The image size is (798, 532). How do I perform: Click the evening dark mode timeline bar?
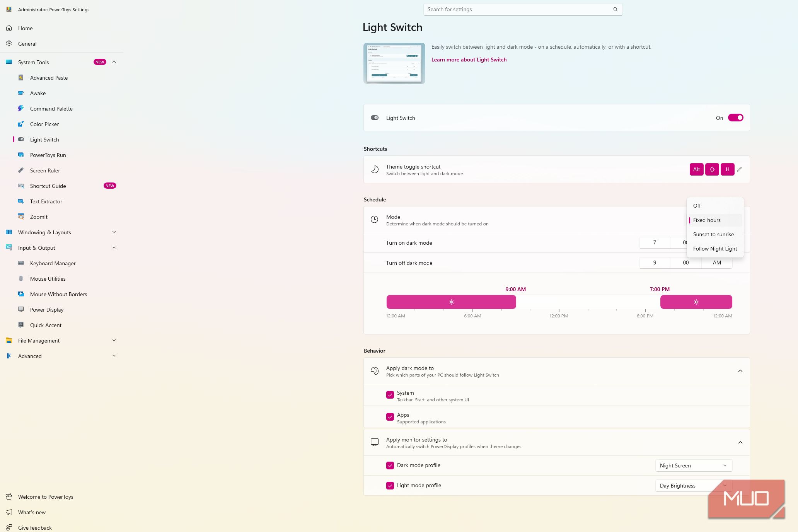coord(696,302)
